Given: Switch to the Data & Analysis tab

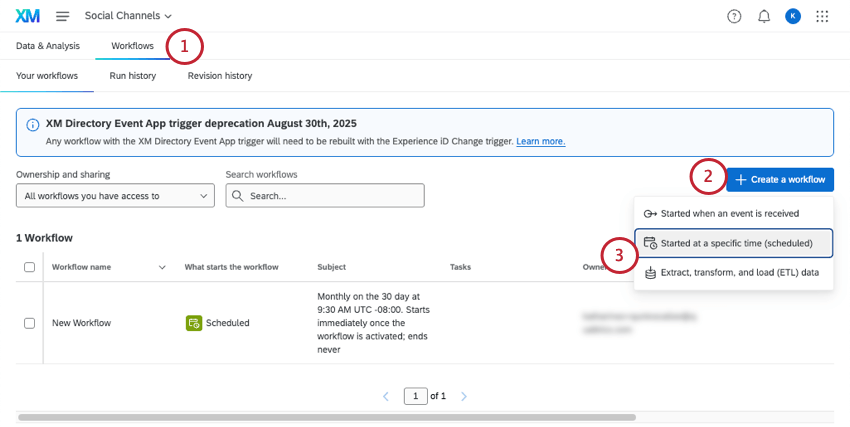Looking at the screenshot, I should (48, 46).
